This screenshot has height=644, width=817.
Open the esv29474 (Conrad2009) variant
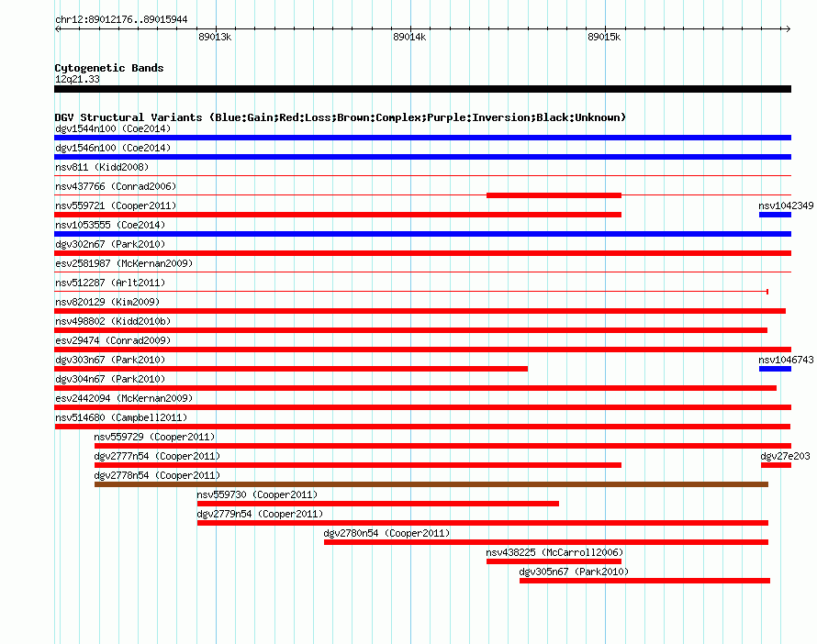pyautogui.click(x=113, y=340)
